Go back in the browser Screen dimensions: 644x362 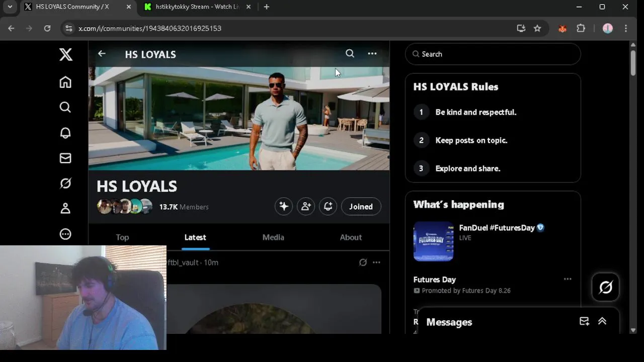click(12, 29)
